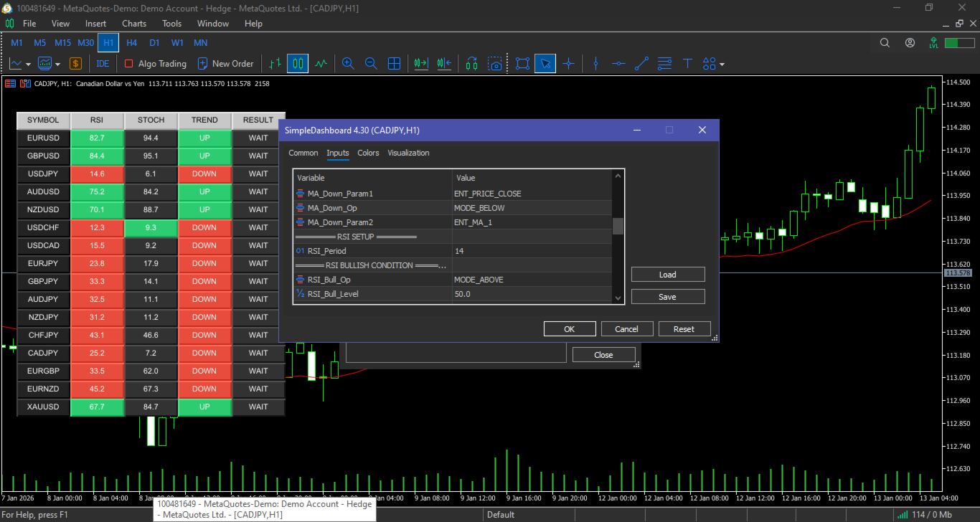Take a chart screenshot with camera icon
980x522 pixels.
[x=494, y=64]
